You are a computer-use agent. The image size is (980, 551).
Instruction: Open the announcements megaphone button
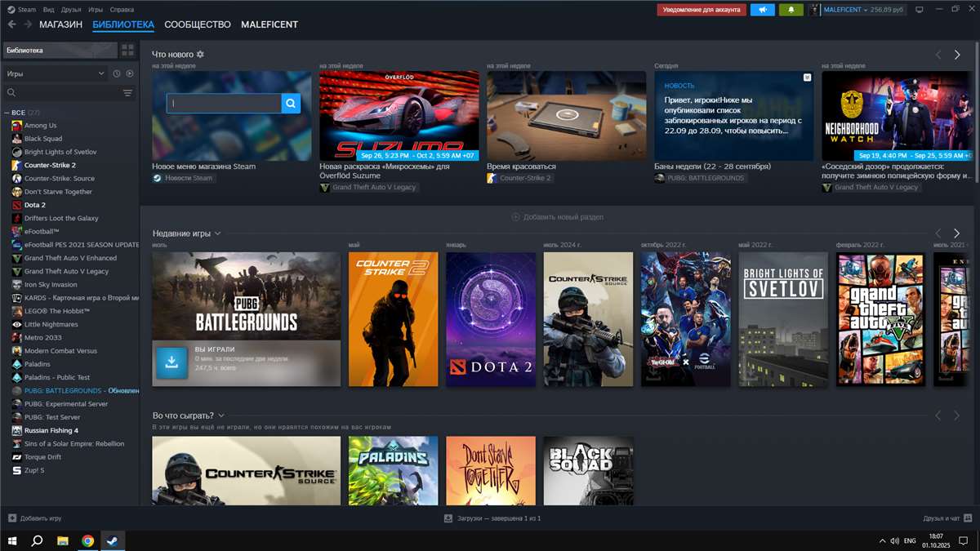click(763, 10)
